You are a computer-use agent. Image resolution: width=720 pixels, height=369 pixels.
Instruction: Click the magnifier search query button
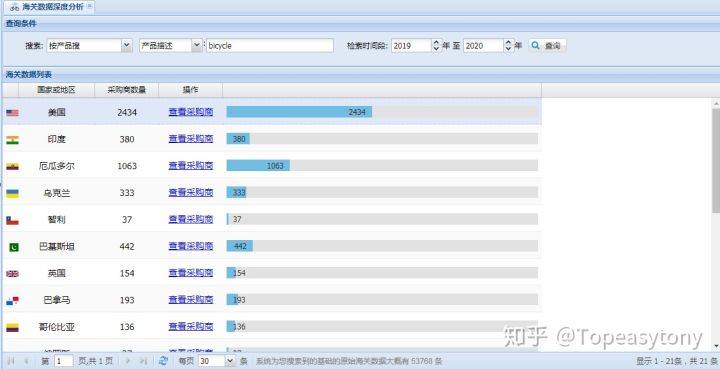click(546, 45)
